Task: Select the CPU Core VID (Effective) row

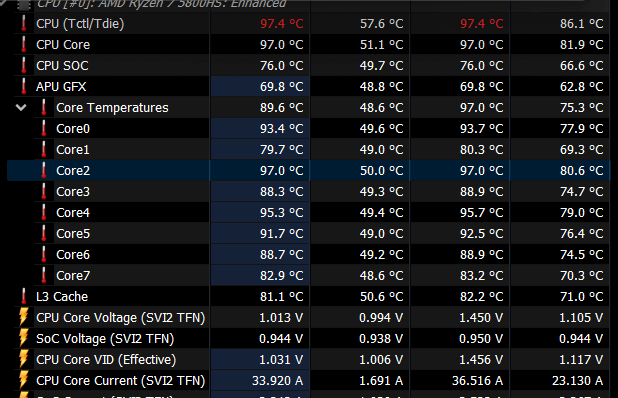Action: (x=309, y=359)
